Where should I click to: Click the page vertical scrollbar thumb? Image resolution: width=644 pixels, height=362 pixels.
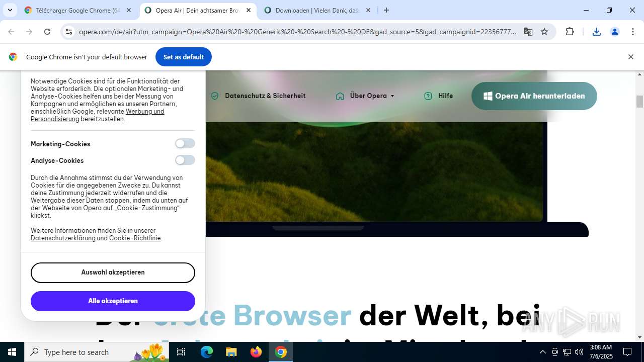(x=640, y=101)
